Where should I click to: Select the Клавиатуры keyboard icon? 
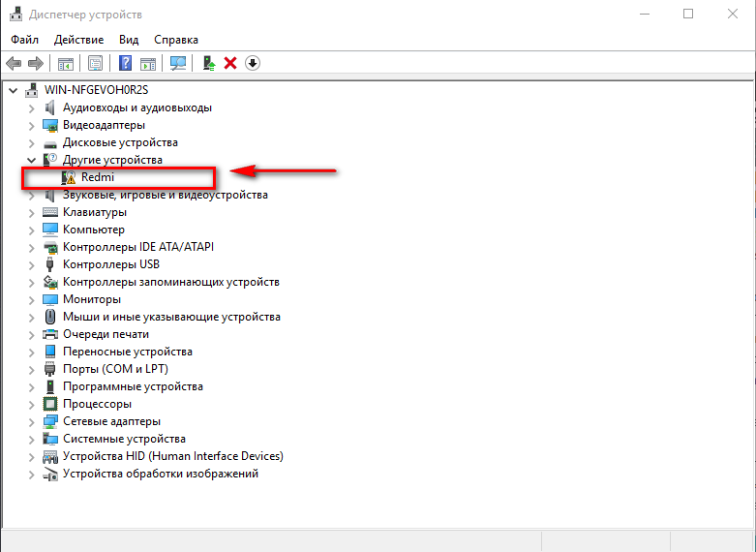click(50, 212)
